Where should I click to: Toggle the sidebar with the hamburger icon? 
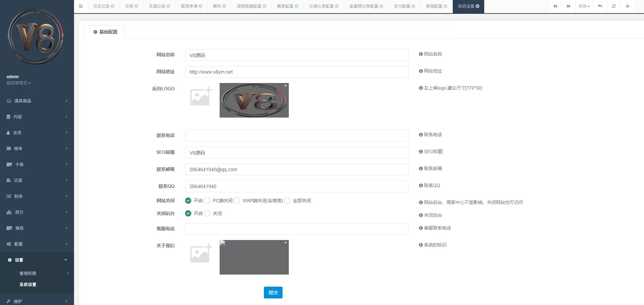[x=81, y=6]
